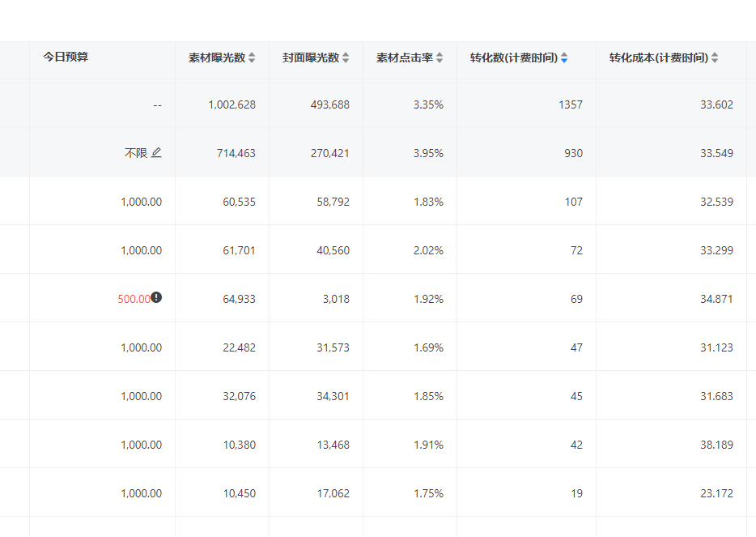Click the warning icon beside 500.00 budget
This screenshot has height=537, width=756.
click(156, 297)
